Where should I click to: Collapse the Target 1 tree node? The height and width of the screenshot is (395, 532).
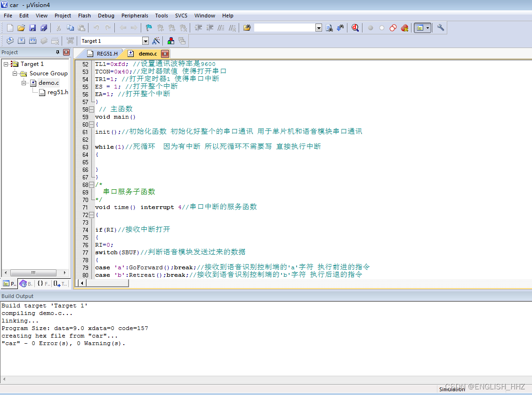[x=6, y=64]
